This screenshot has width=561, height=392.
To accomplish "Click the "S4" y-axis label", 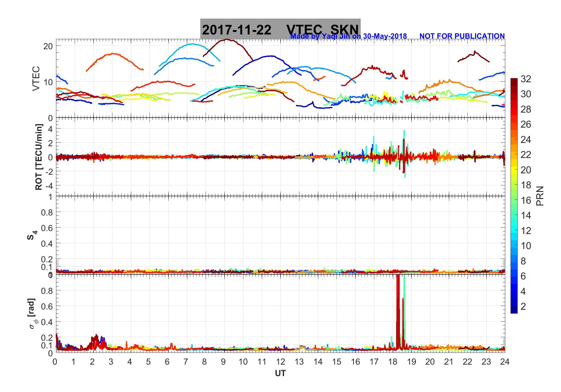I will click(32, 235).
